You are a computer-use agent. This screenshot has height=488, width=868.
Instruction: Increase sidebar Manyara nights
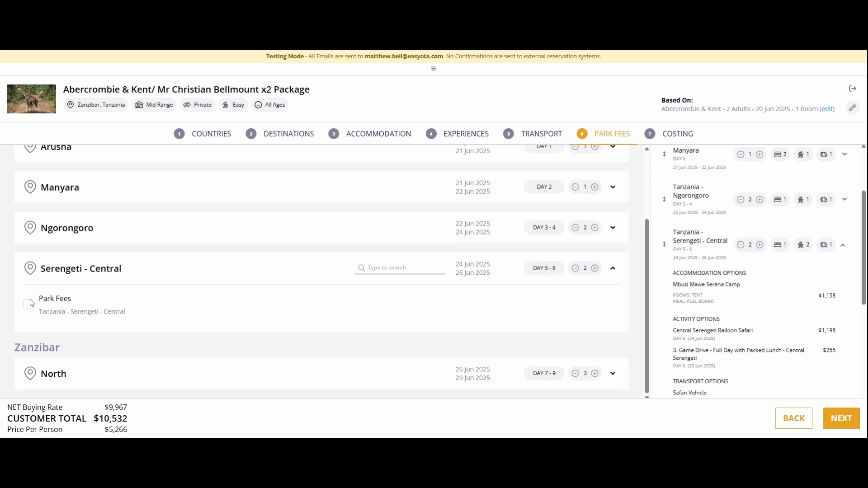pos(760,155)
